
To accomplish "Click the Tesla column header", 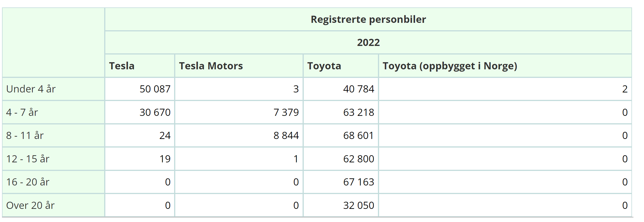I will [140, 66].
